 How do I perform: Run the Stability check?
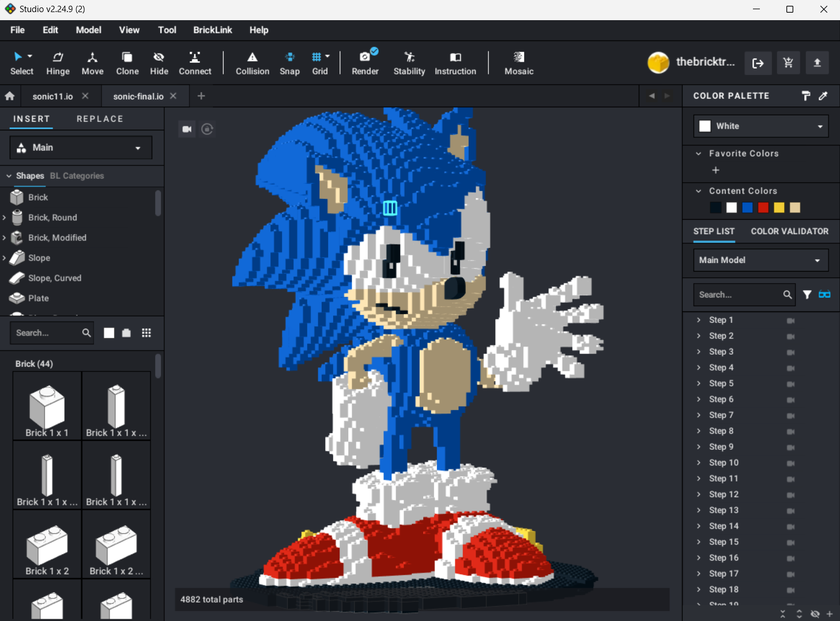click(409, 63)
